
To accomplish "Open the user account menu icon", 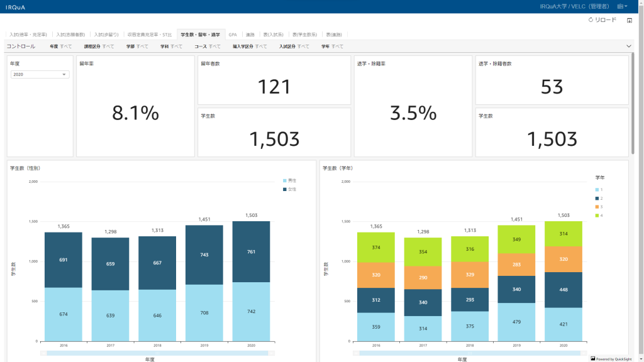I will 622,6.
